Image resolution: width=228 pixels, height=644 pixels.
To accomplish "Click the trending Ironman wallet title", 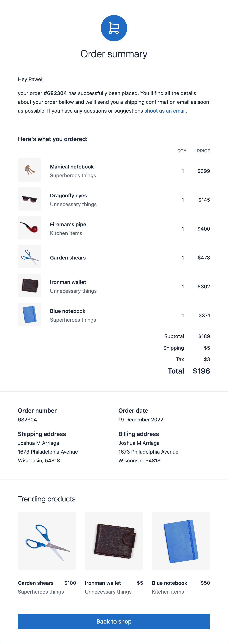I will (x=103, y=583).
